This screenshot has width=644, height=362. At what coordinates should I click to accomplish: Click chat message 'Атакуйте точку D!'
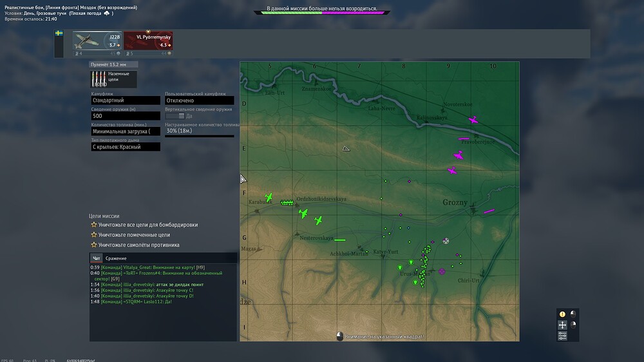(142, 296)
